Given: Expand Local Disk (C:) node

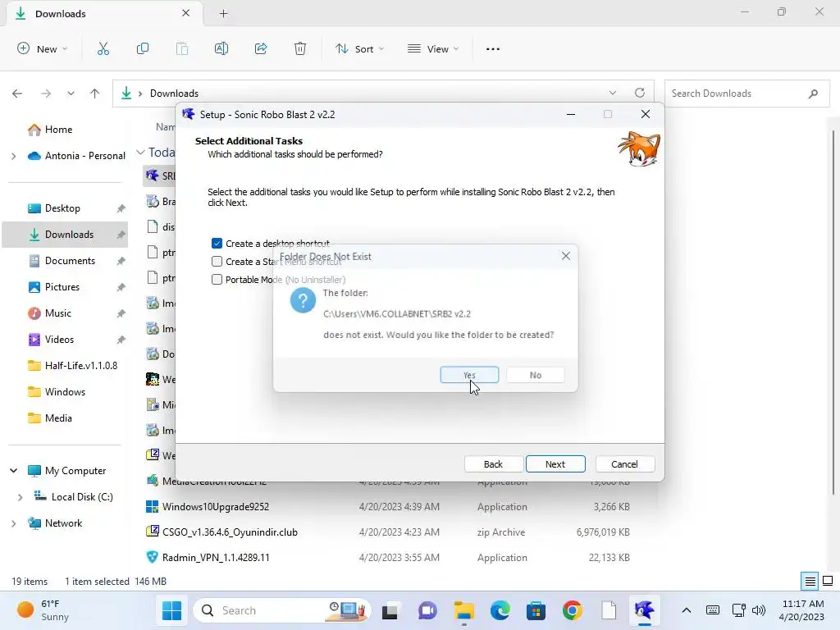Looking at the screenshot, I should [x=21, y=497].
